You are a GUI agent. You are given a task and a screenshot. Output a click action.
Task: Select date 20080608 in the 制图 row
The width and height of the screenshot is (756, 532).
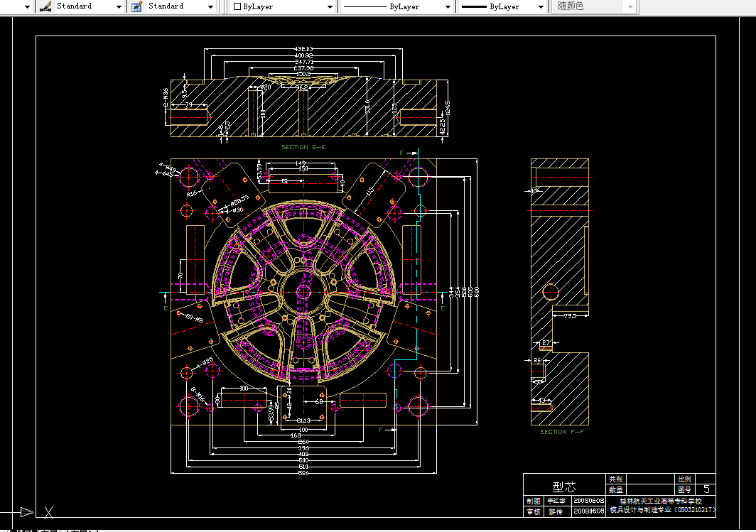[x=589, y=501]
